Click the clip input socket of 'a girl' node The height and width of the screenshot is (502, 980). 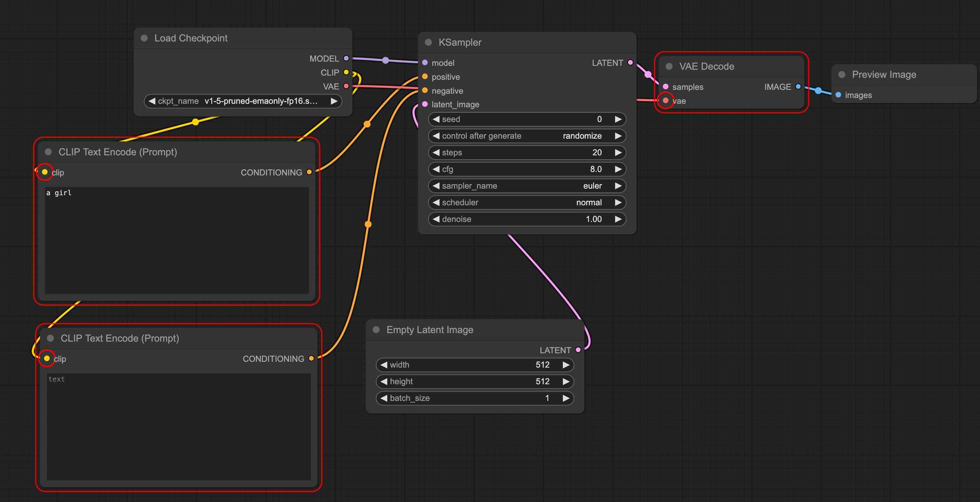coord(45,172)
